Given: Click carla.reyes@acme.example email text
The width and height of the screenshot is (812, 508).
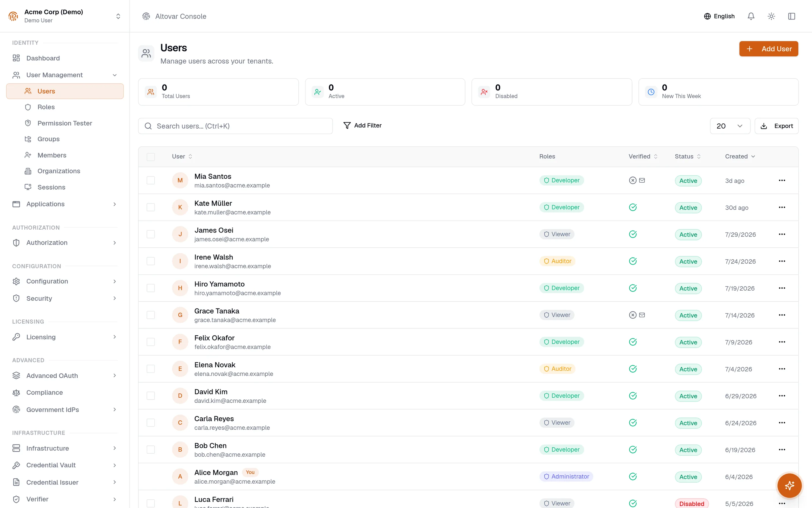Looking at the screenshot, I should tap(232, 428).
